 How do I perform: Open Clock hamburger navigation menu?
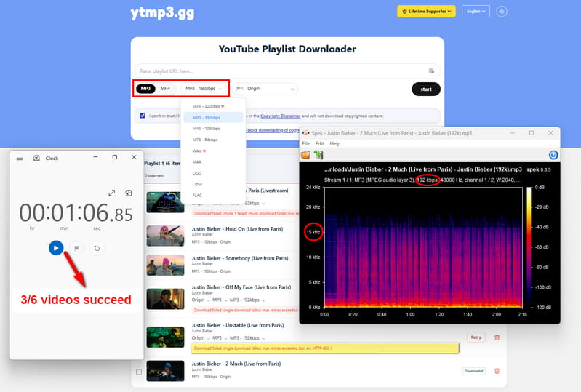(20, 158)
